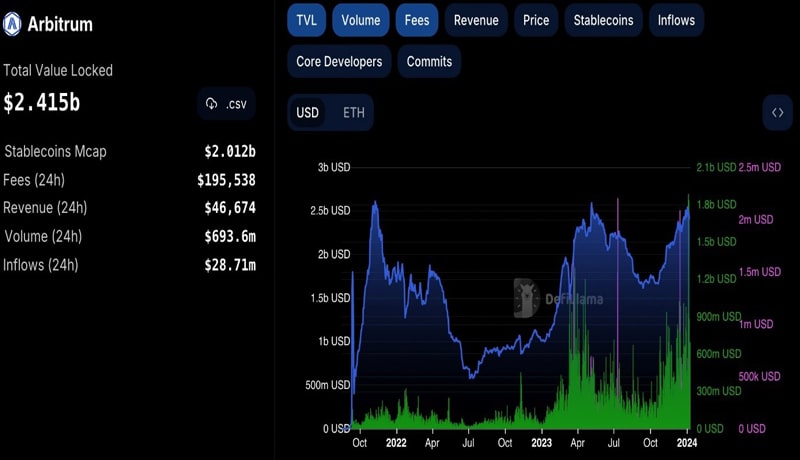Click the $28.71m inflows value
Screen dimensions: 800x460
(x=230, y=265)
